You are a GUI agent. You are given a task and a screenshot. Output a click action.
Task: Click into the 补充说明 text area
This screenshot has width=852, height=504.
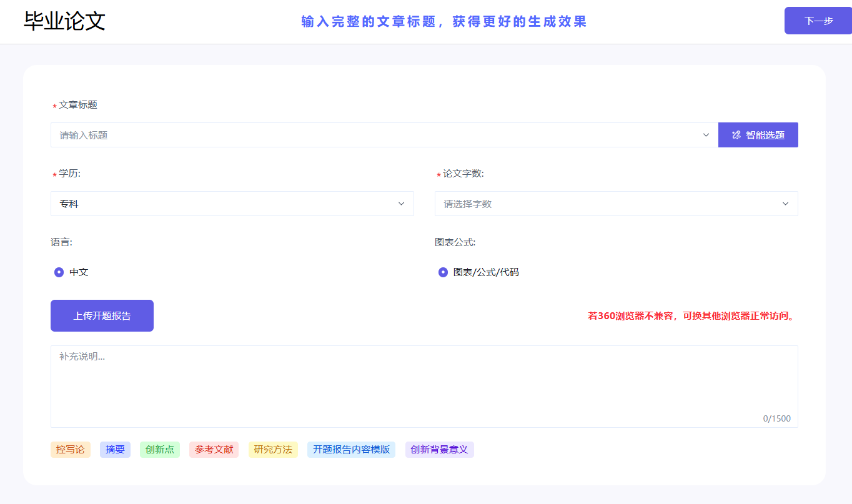click(424, 387)
